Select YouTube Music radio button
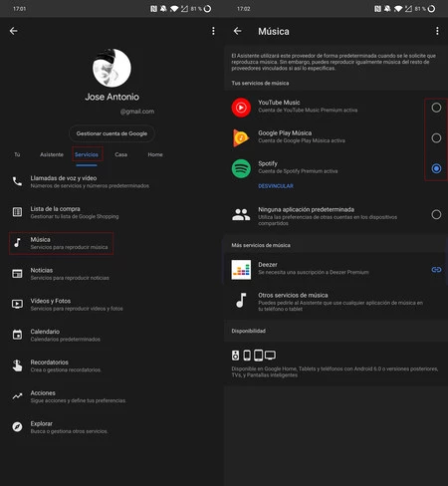Image resolution: width=448 pixels, height=486 pixels. point(436,108)
